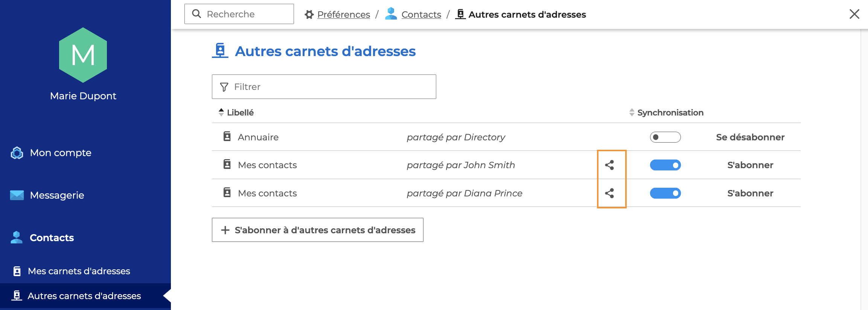This screenshot has height=310, width=868.
Task: Click the Préférences gear icon in breadcrumb
Action: pos(309,15)
